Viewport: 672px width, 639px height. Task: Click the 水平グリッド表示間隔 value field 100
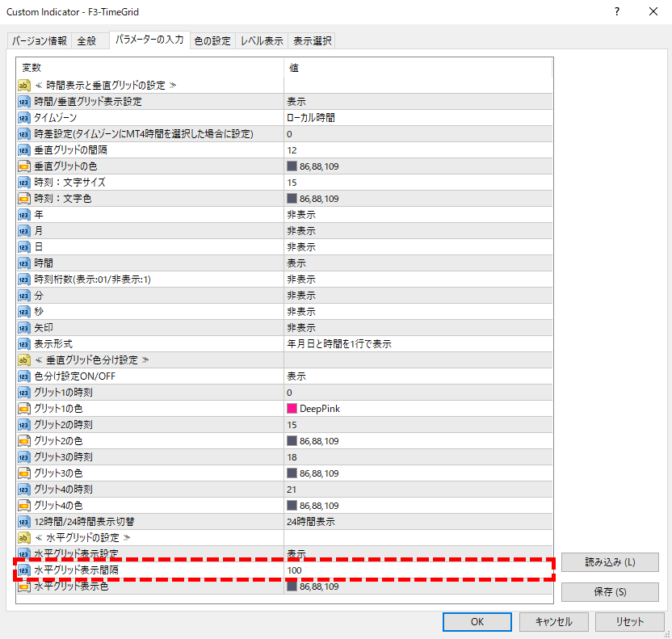tap(294, 570)
